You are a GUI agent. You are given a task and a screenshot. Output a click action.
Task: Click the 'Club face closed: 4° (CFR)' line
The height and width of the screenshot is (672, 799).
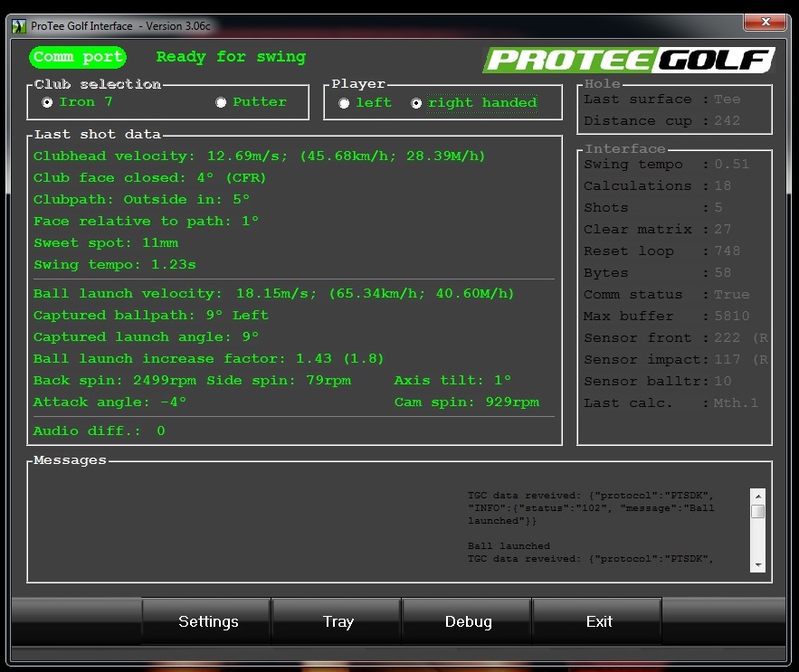(150, 178)
